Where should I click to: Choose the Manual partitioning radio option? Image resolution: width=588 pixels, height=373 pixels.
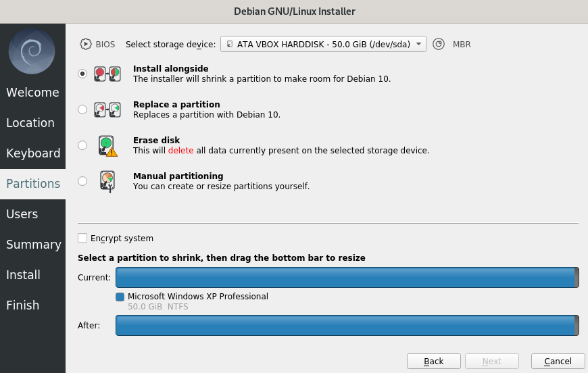tap(82, 181)
